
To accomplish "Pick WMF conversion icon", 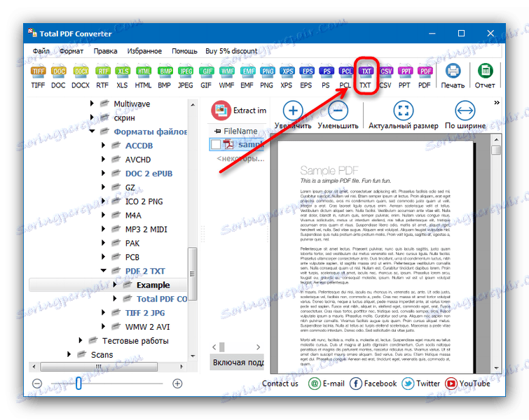I will tap(227, 76).
